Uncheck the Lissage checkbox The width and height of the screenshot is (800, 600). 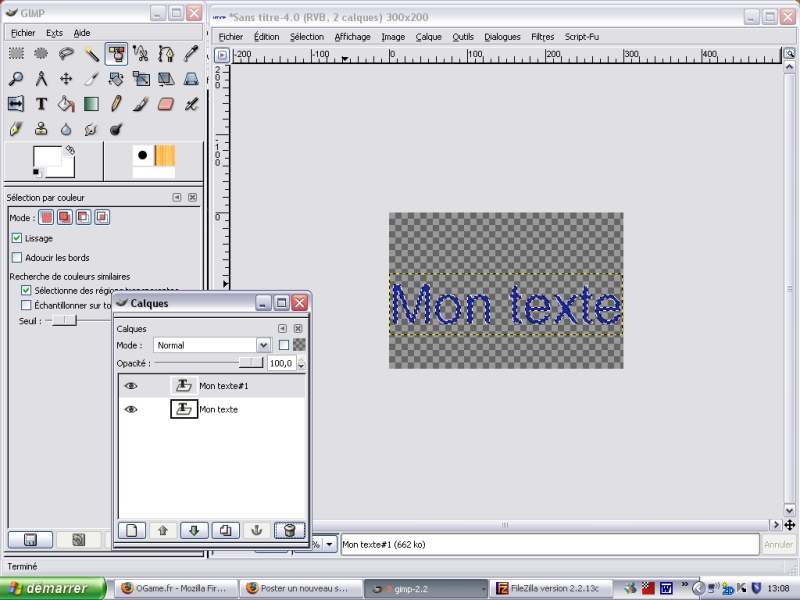[17, 238]
